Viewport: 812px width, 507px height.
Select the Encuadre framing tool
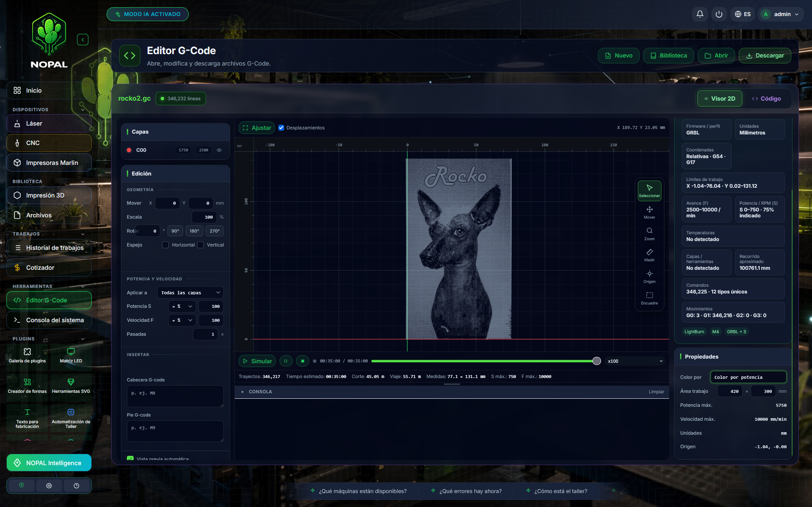(x=649, y=298)
